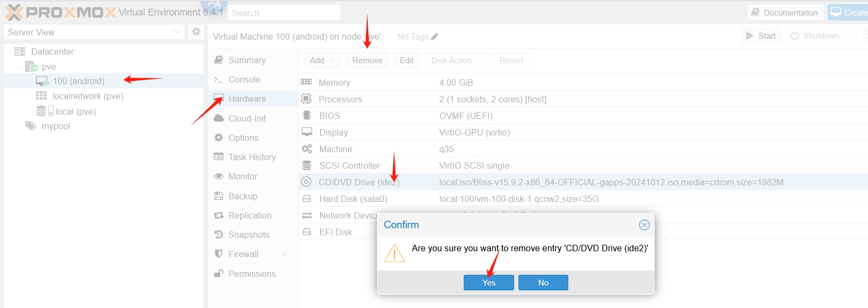Click the Processors chip icon
The width and height of the screenshot is (868, 308).
(x=306, y=99)
